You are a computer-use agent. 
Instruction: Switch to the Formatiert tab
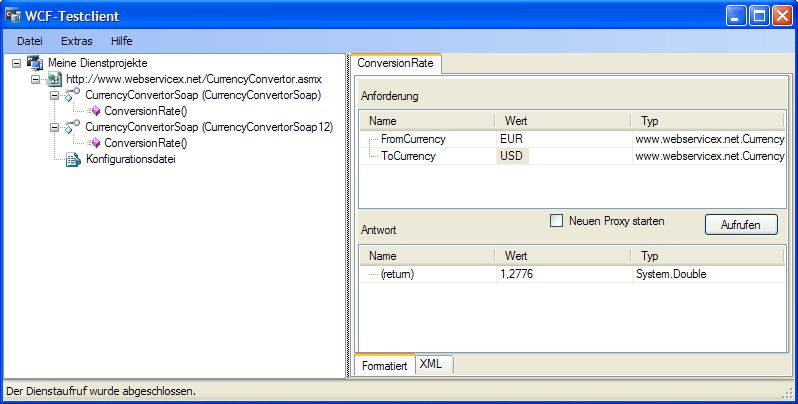[385, 365]
